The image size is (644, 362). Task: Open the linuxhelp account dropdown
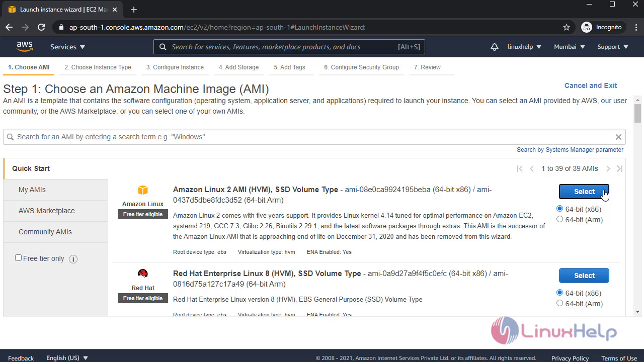pos(524,47)
